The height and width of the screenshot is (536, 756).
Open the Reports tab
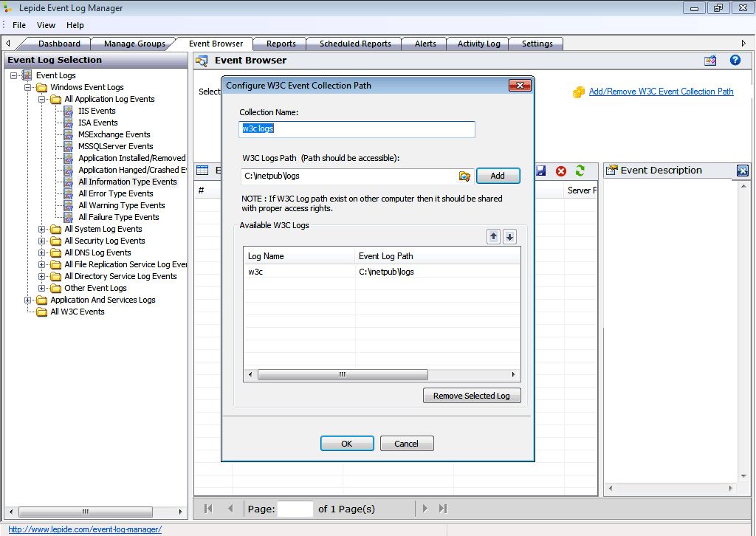click(281, 44)
